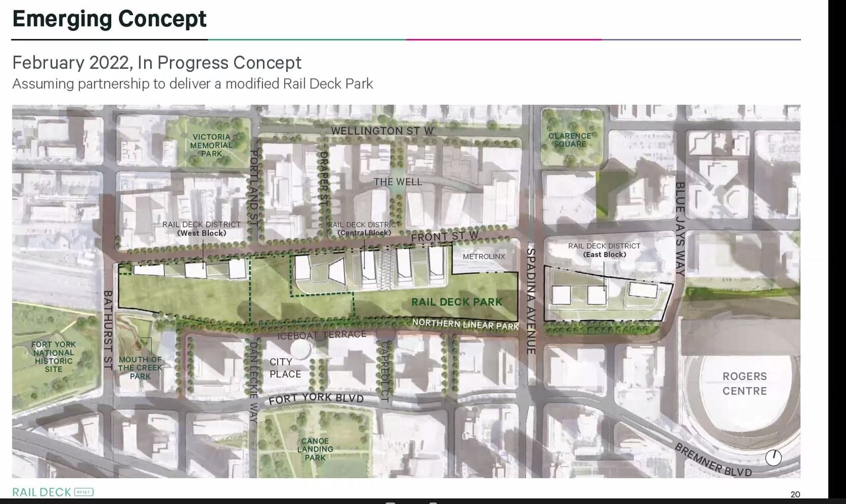Click the north arrow compass icon
The image size is (846, 504).
tap(773, 457)
